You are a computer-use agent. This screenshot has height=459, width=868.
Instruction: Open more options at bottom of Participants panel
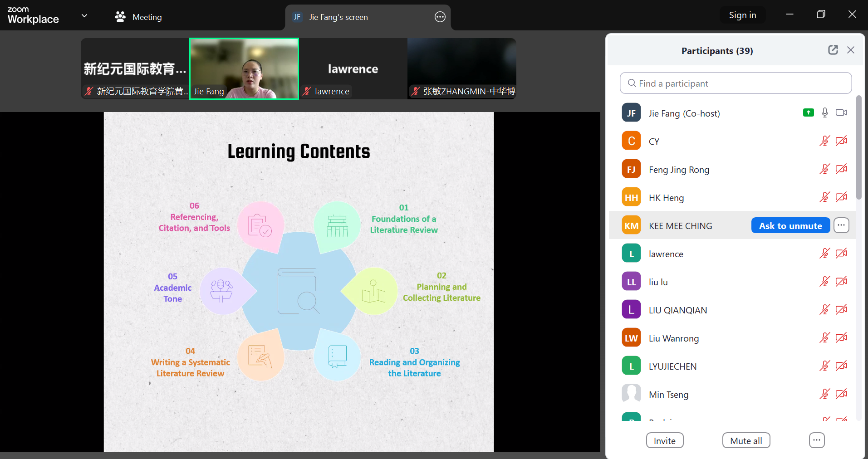816,440
